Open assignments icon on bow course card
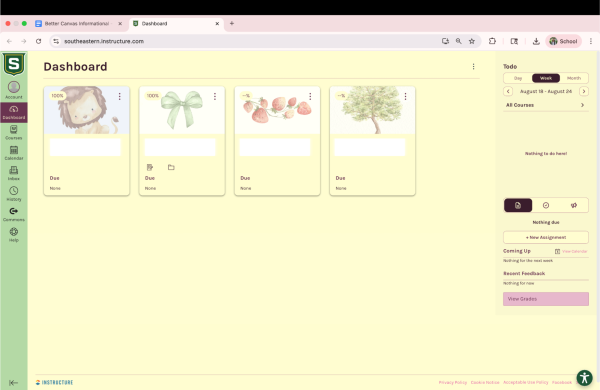Image resolution: width=600 pixels, height=390 pixels. pos(150,167)
